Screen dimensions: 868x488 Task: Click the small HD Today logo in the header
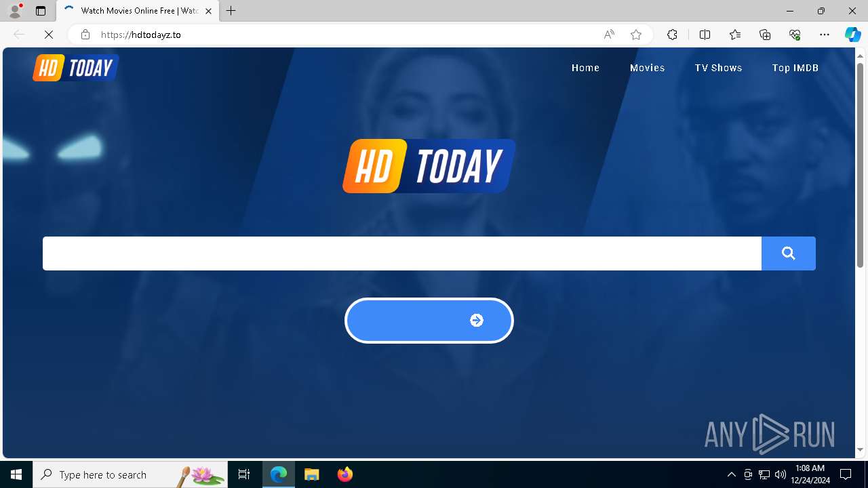[x=76, y=68]
